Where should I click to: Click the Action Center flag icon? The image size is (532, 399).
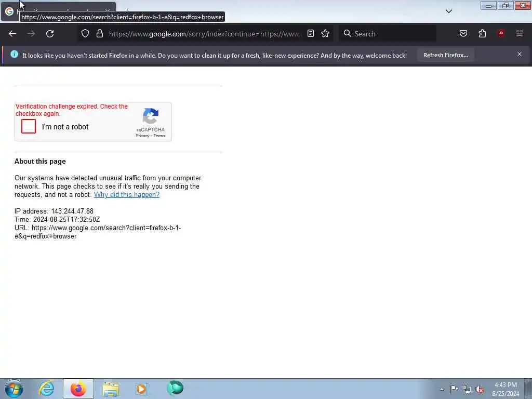pos(454,389)
